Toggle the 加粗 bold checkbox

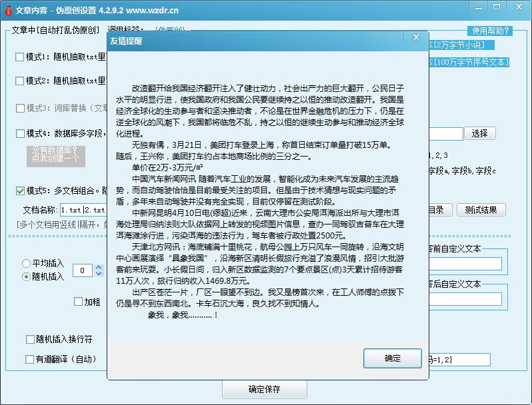coord(78,302)
